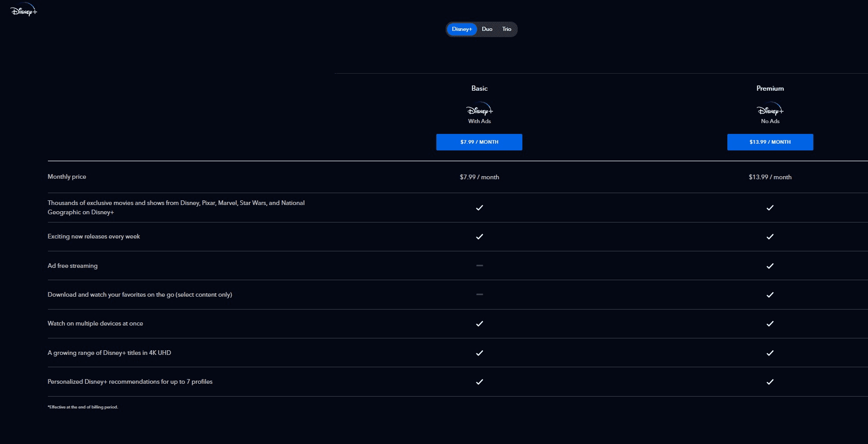Click the billing period footnote text
This screenshot has height=444, width=868.
[x=83, y=407]
